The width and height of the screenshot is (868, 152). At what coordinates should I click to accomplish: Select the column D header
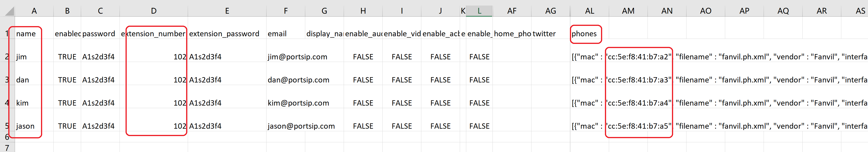(154, 11)
